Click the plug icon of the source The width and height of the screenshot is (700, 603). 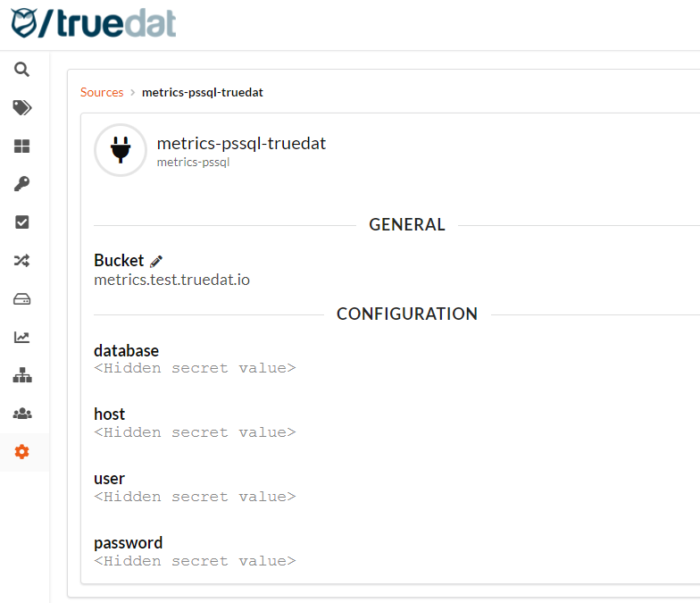(121, 150)
